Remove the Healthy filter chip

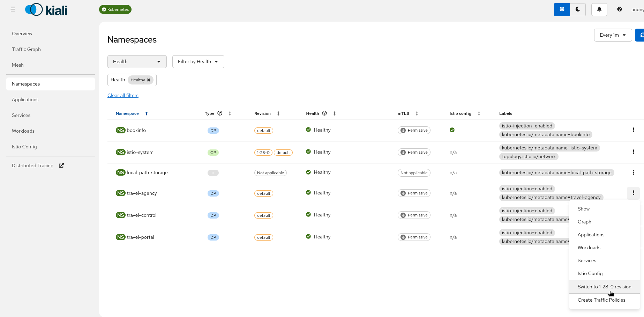[149, 80]
